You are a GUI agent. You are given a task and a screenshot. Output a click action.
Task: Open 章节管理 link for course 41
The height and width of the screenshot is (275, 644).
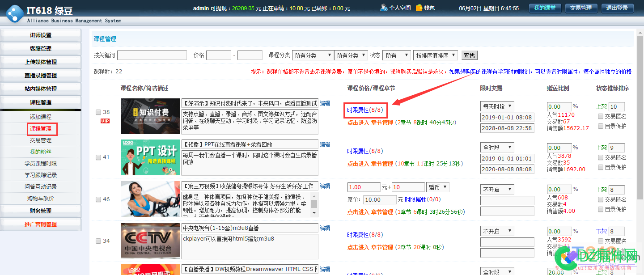[x=370, y=164]
